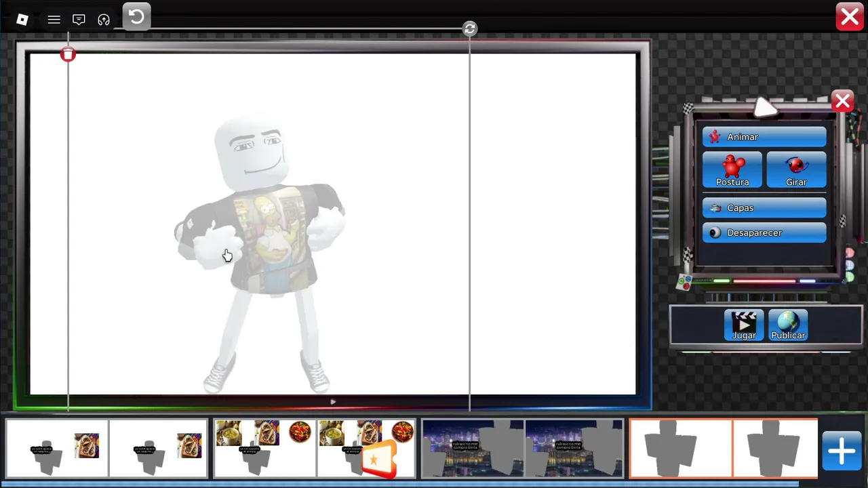The height and width of the screenshot is (488, 868).
Task: Select the left frame of the food-images scene
Action: 264,449
